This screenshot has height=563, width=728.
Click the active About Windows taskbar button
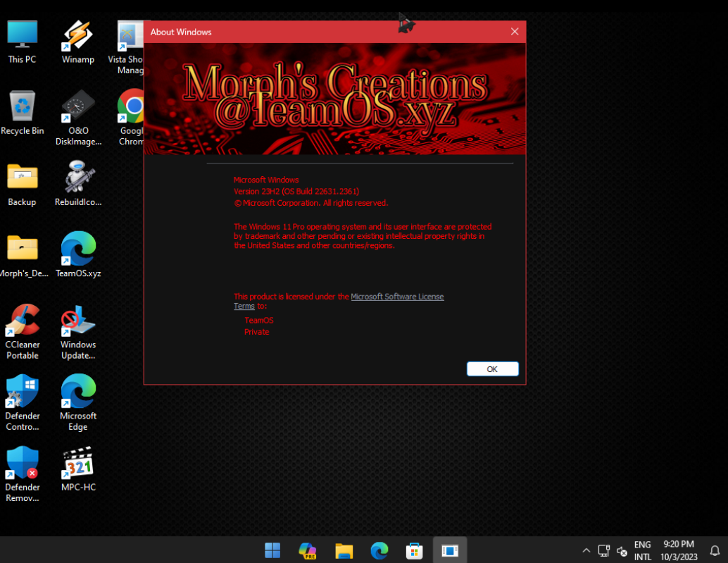tap(450, 550)
